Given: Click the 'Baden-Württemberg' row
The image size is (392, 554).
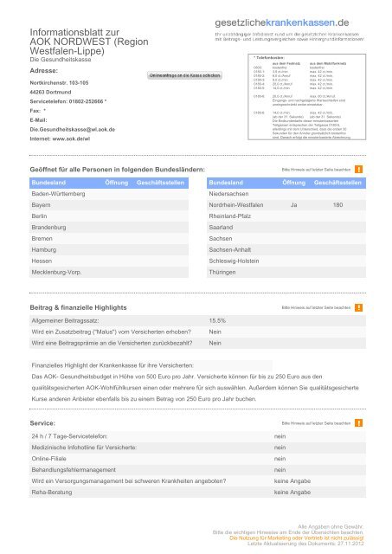Looking at the screenshot, I should pos(109,194).
